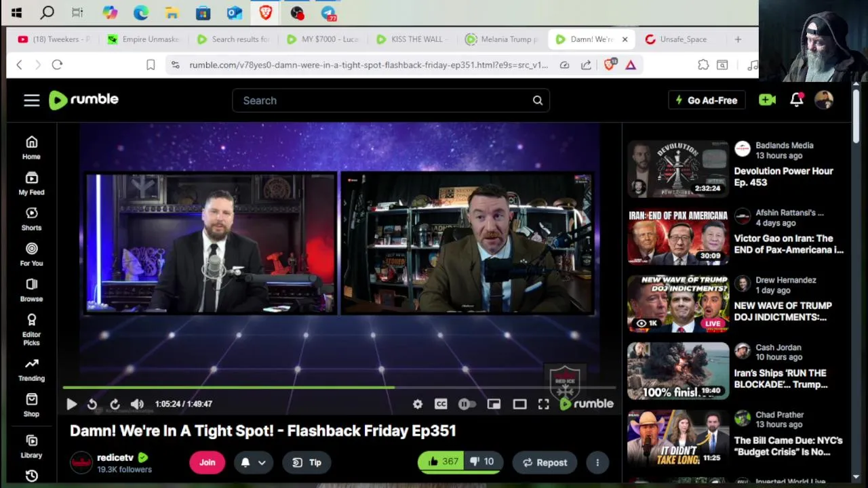Switch to the KISS THE WALL tab
The image size is (868, 488).
click(x=412, y=39)
